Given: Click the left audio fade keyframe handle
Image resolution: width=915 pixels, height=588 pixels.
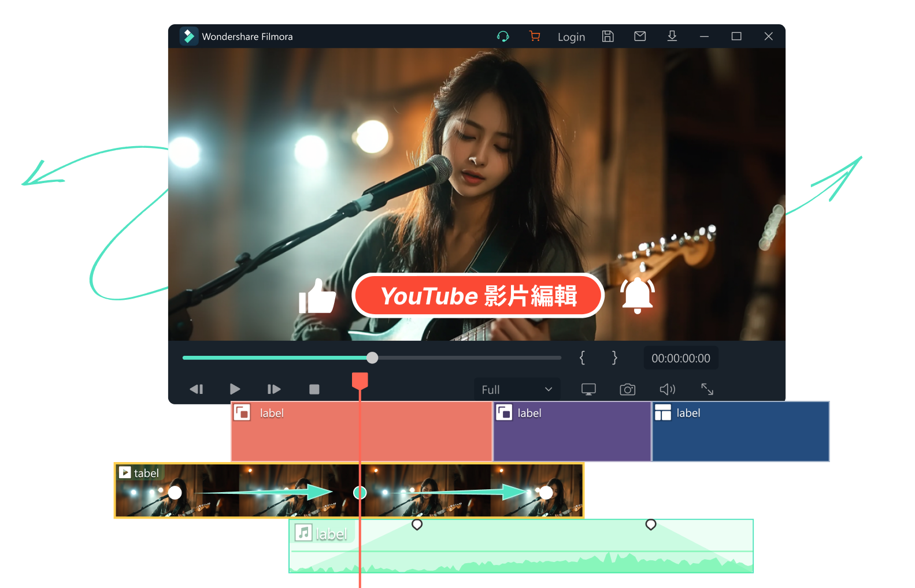Looking at the screenshot, I should (417, 524).
